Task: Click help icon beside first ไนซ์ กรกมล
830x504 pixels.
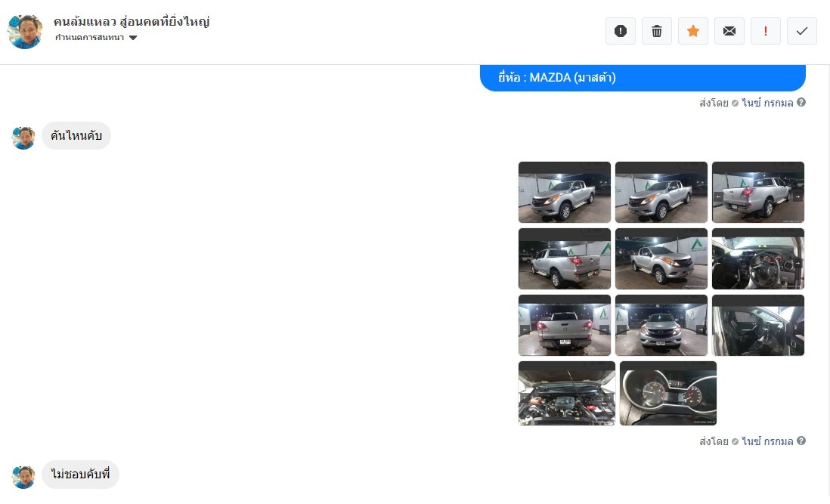Action: 801,102
